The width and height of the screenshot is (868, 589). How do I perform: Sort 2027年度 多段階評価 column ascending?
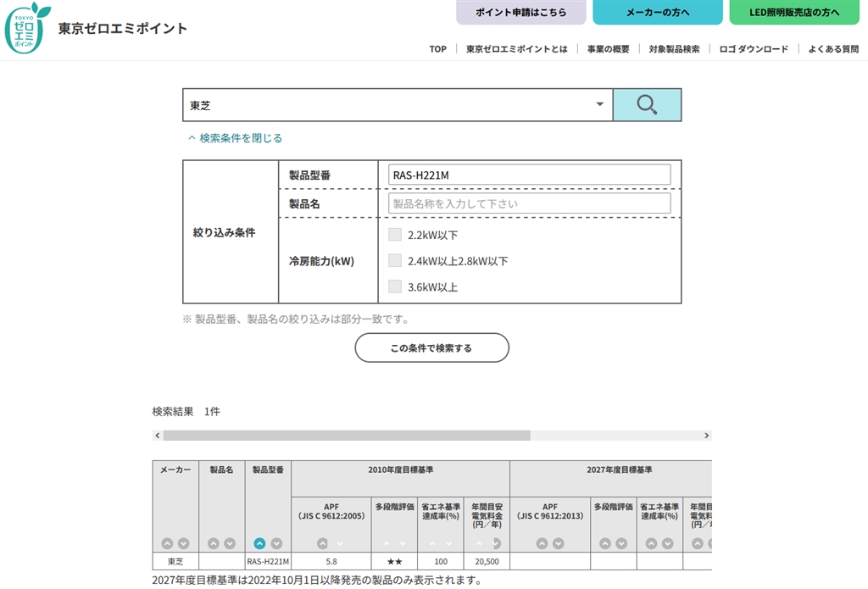[605, 543]
